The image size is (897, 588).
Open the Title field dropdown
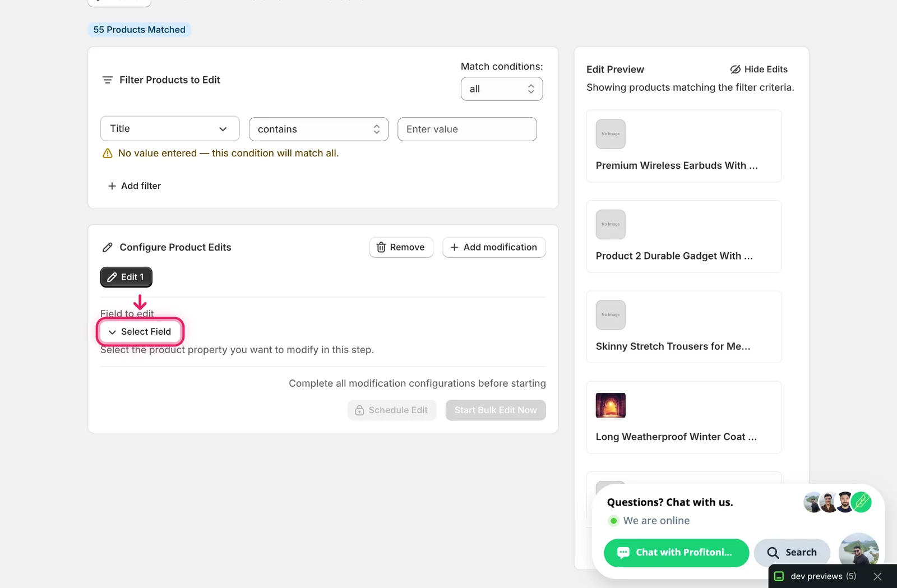pyautogui.click(x=170, y=128)
